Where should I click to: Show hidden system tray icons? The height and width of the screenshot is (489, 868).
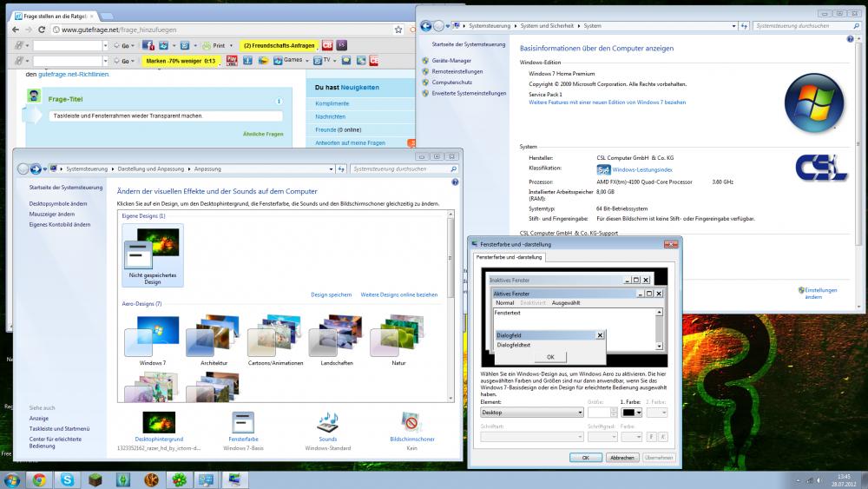pyautogui.click(x=798, y=480)
